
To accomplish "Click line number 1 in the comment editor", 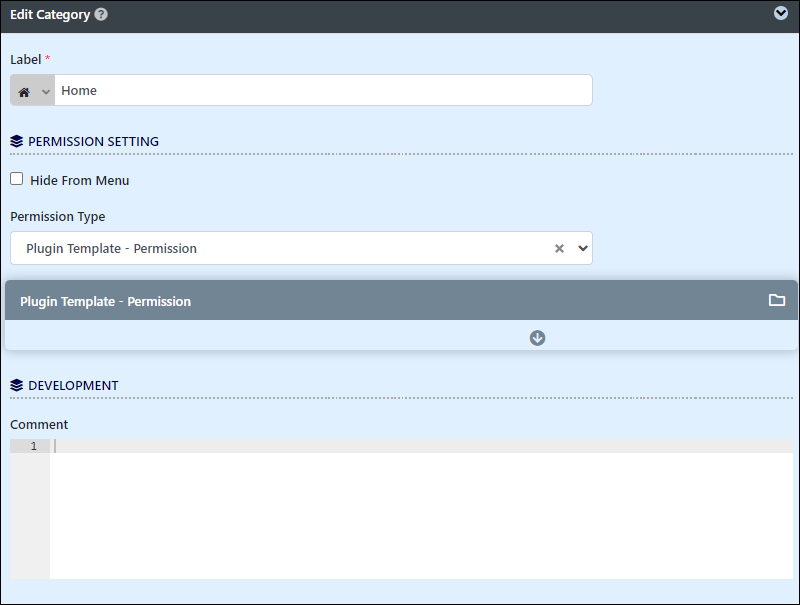I will click(x=34, y=446).
